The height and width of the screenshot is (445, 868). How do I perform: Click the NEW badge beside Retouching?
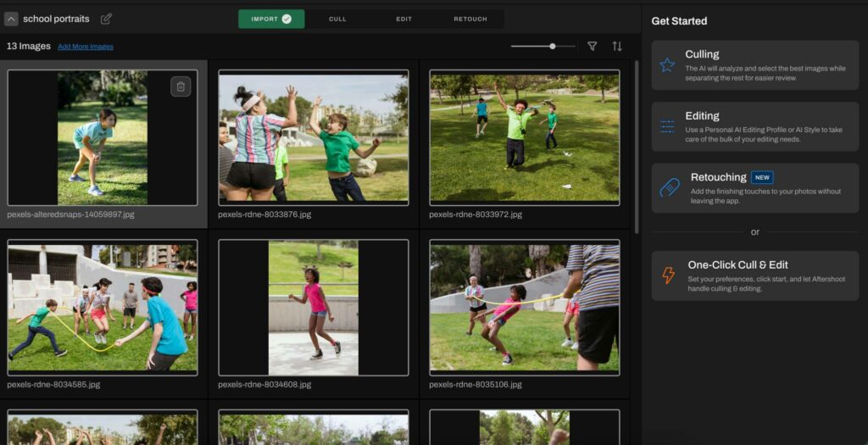pyautogui.click(x=762, y=178)
